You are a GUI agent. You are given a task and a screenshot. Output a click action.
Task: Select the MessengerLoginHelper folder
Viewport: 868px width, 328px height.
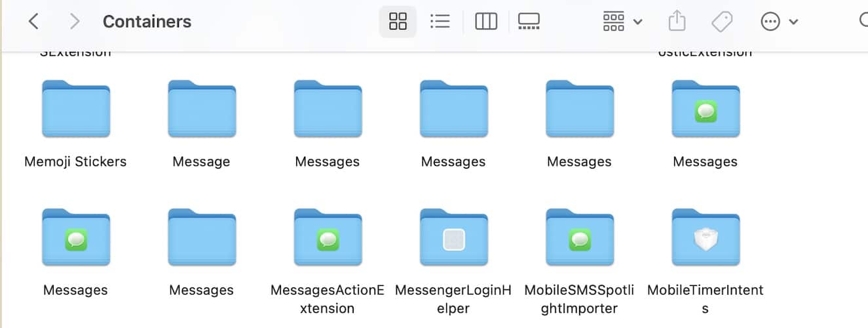coord(453,238)
